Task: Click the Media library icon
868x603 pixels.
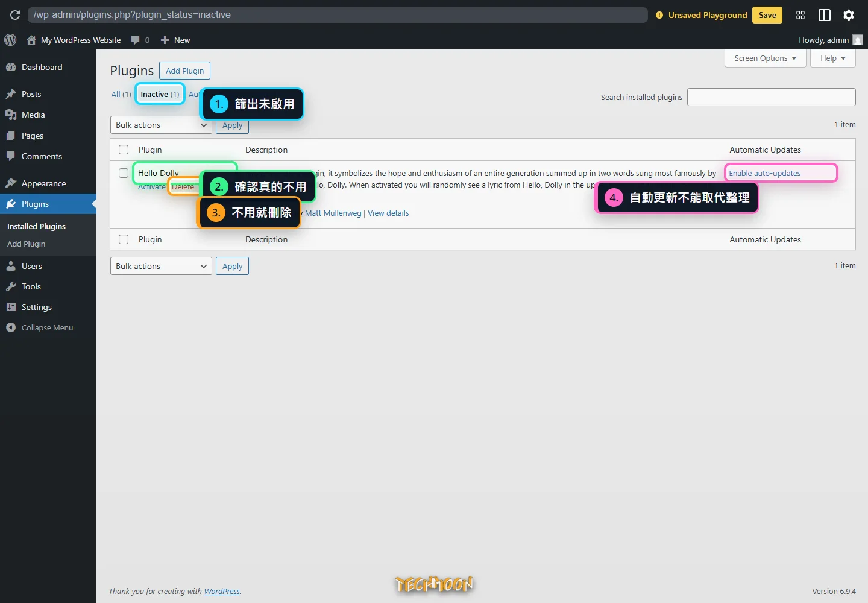Action: tap(11, 115)
